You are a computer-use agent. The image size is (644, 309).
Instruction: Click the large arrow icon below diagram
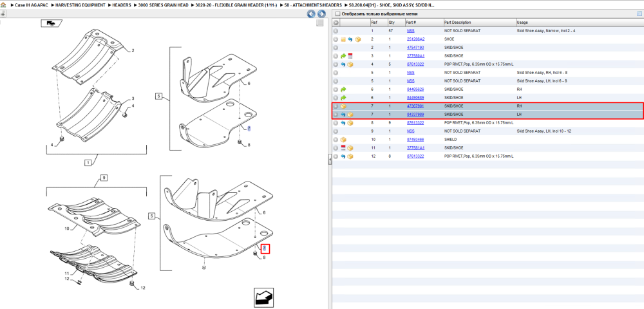click(263, 298)
